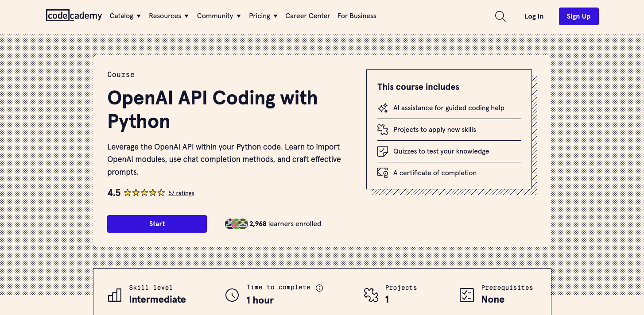Click the half-filled fifth rating star

click(161, 192)
